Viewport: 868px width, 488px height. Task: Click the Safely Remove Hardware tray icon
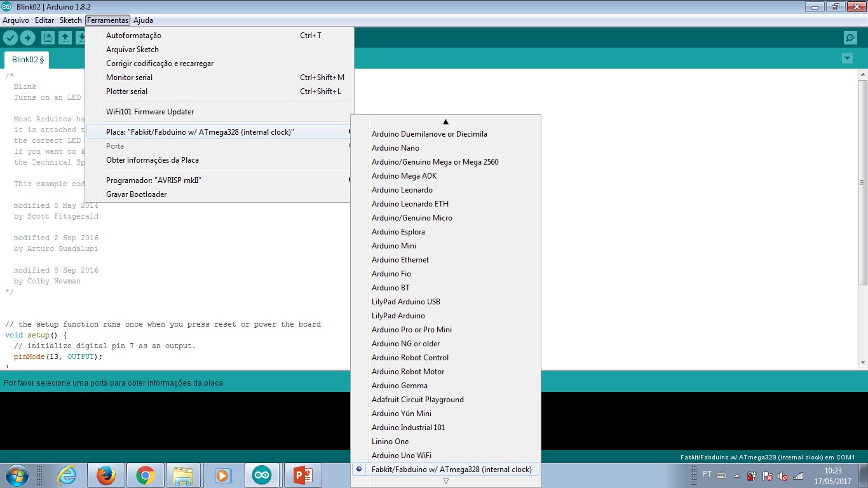752,476
